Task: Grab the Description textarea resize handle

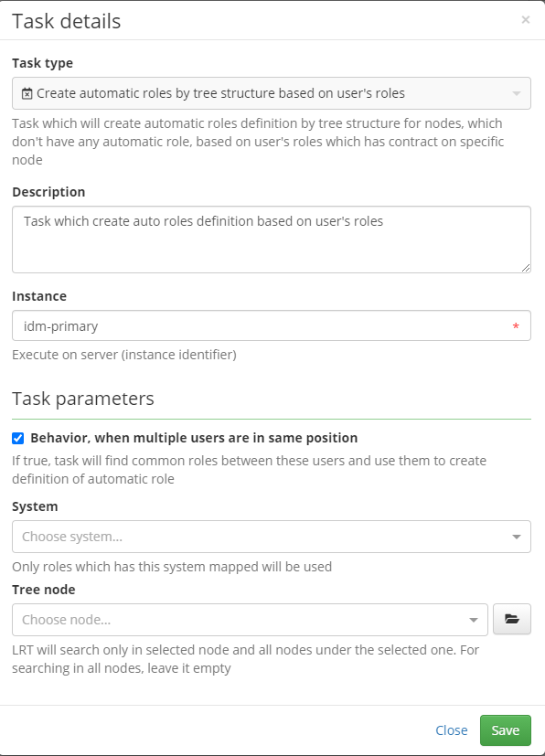Action: pos(526,268)
